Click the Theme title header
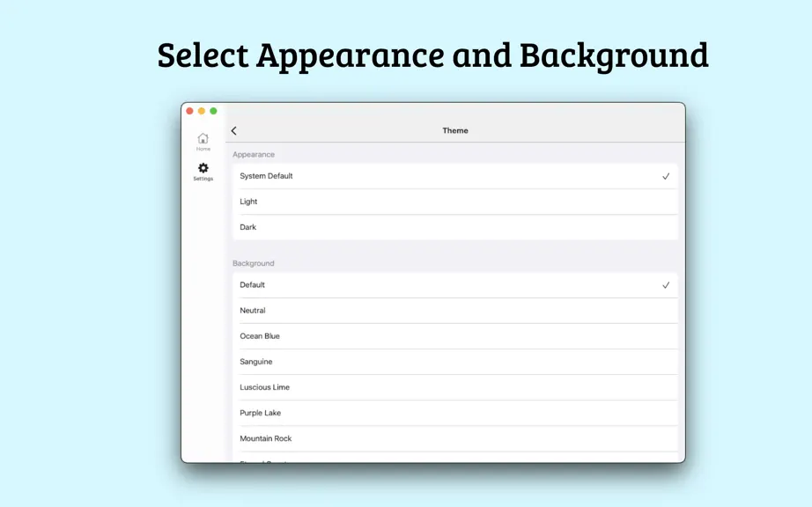 (455, 131)
